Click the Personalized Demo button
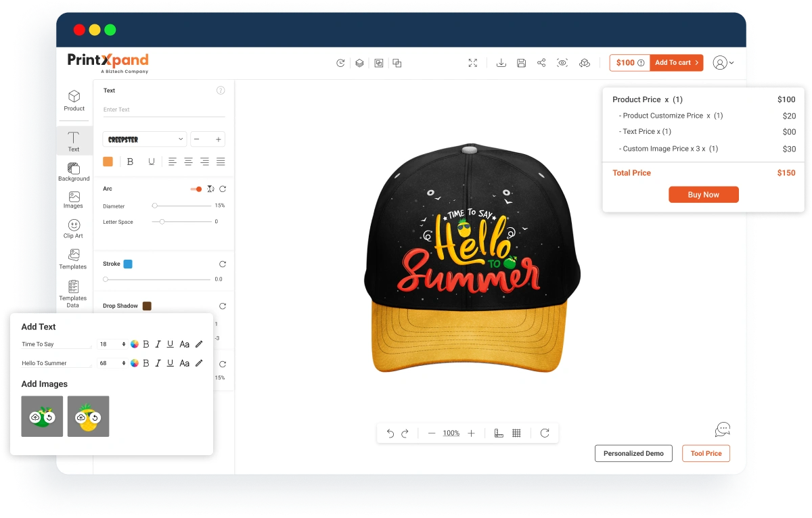 coord(633,453)
